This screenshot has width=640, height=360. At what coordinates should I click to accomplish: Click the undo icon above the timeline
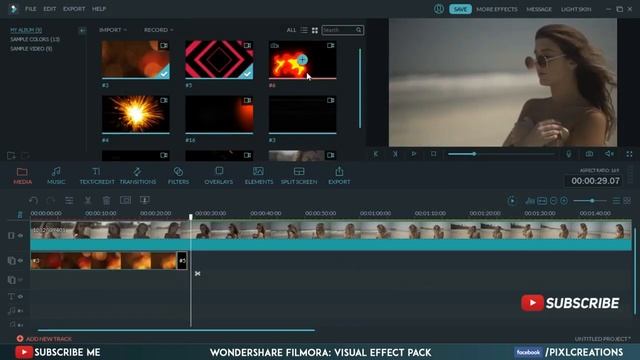pos(33,200)
